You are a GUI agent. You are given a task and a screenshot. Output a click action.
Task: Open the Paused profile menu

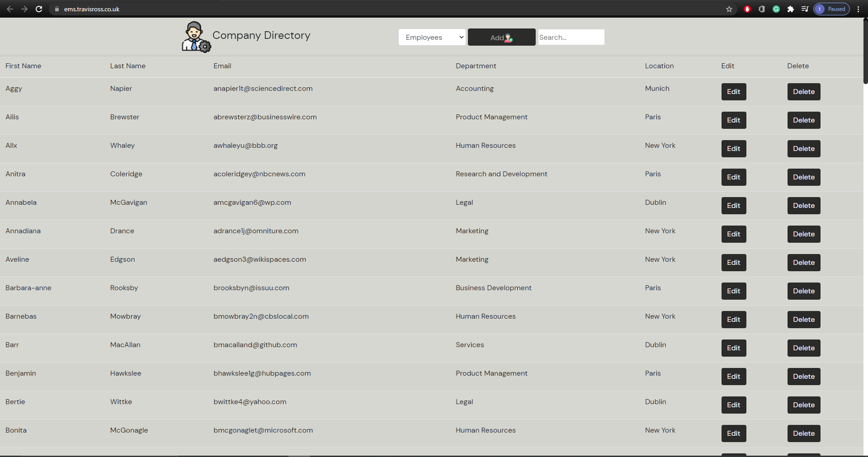pos(831,9)
